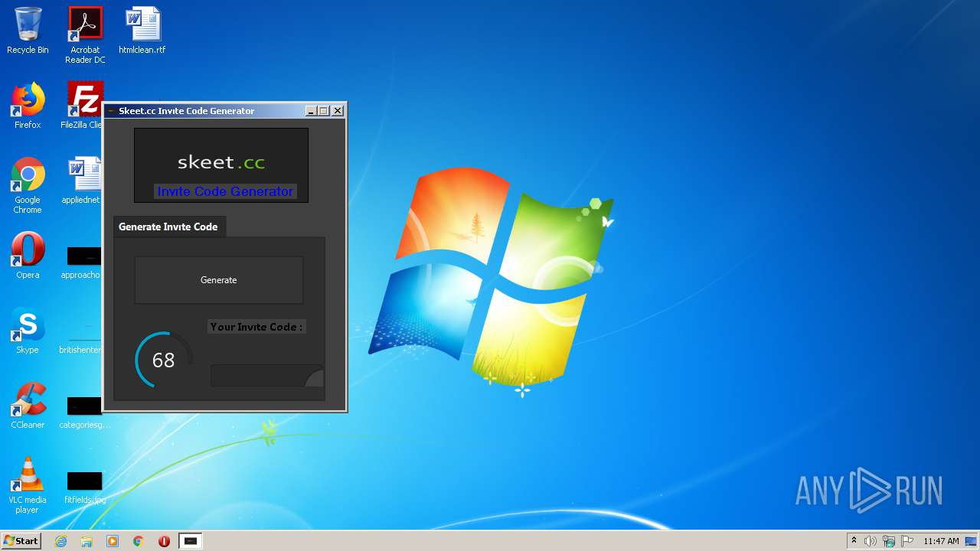The height and width of the screenshot is (551, 980).
Task: Open the Windows Start menu
Action: click(x=21, y=540)
